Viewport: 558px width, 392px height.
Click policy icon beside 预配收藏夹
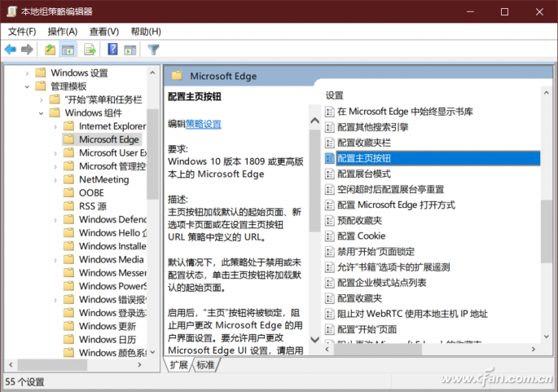[330, 220]
